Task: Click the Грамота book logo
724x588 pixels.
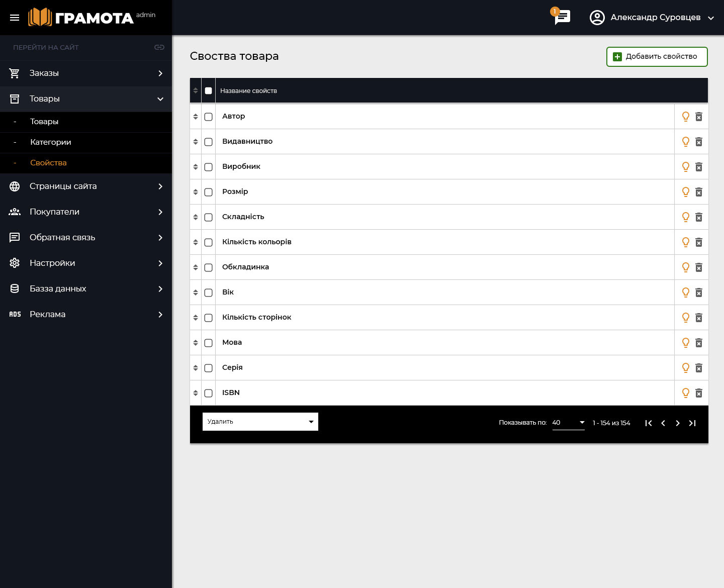Action: 81,17
